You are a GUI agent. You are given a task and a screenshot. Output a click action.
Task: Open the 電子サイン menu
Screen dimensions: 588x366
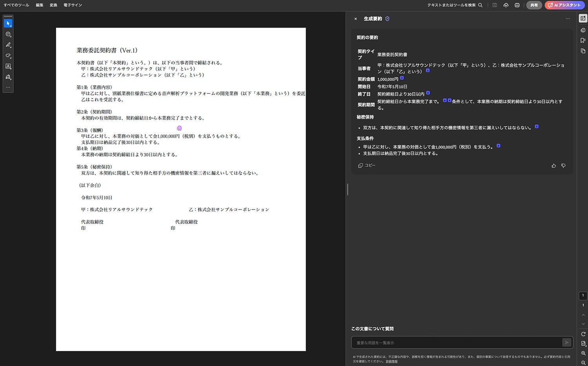[73, 5]
